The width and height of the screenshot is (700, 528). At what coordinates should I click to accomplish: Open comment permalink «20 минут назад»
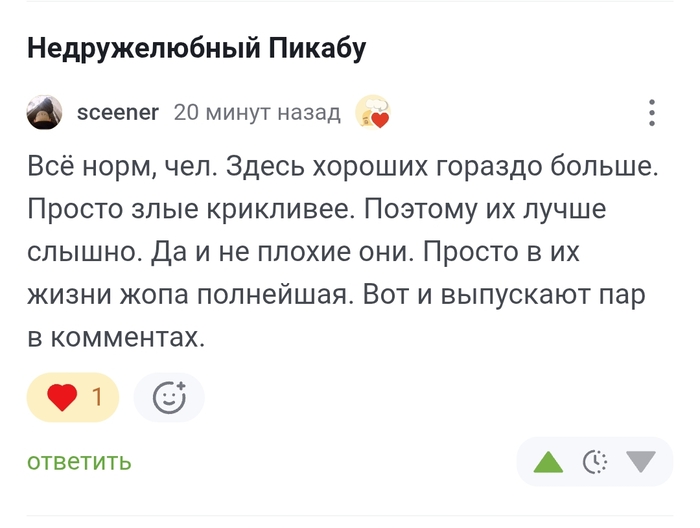[x=257, y=113]
